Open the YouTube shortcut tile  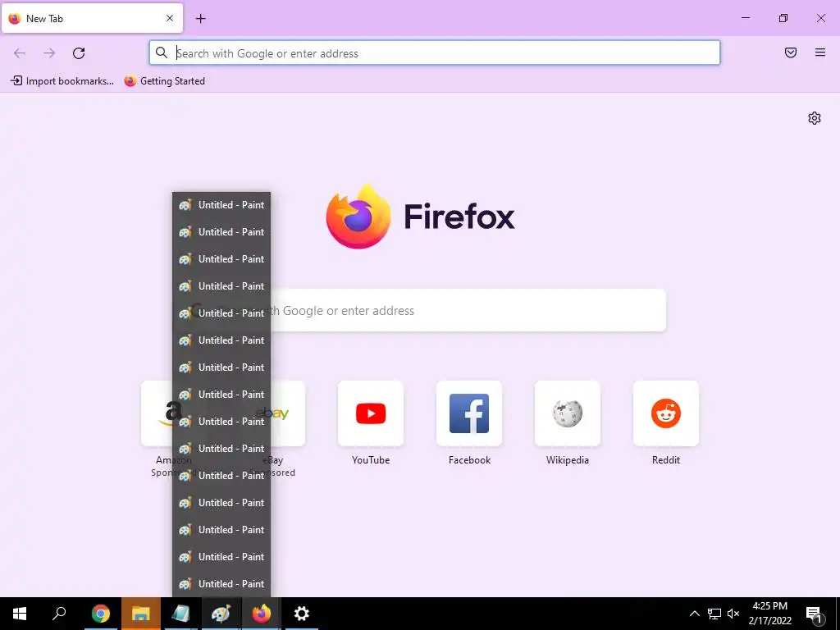click(x=371, y=413)
